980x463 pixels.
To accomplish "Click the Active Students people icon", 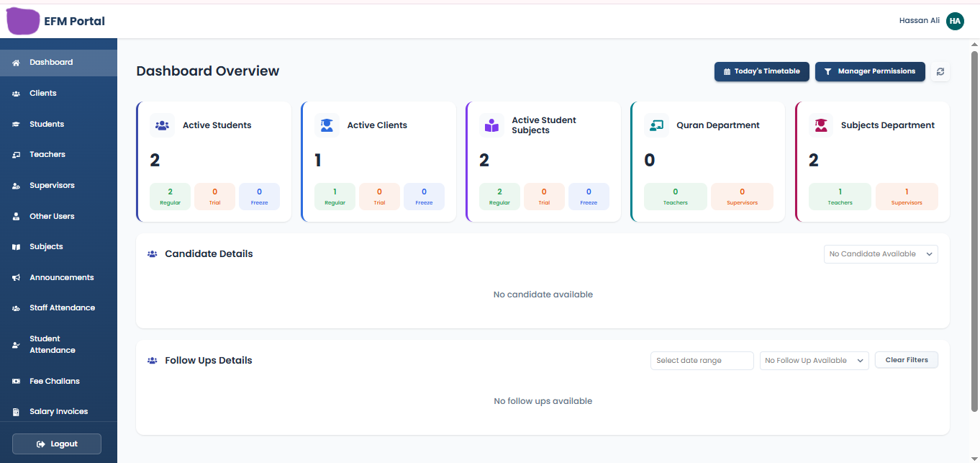I will 162,125.
